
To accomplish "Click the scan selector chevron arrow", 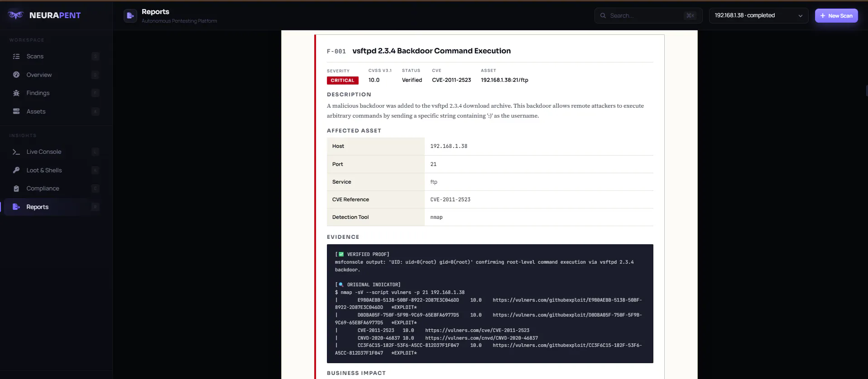I will 800,16.
